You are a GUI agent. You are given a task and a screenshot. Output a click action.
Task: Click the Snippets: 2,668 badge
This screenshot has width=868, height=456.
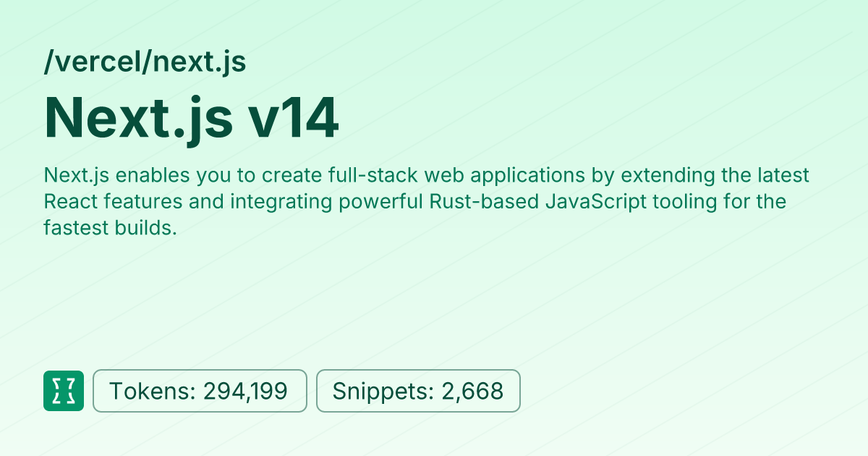(x=418, y=391)
